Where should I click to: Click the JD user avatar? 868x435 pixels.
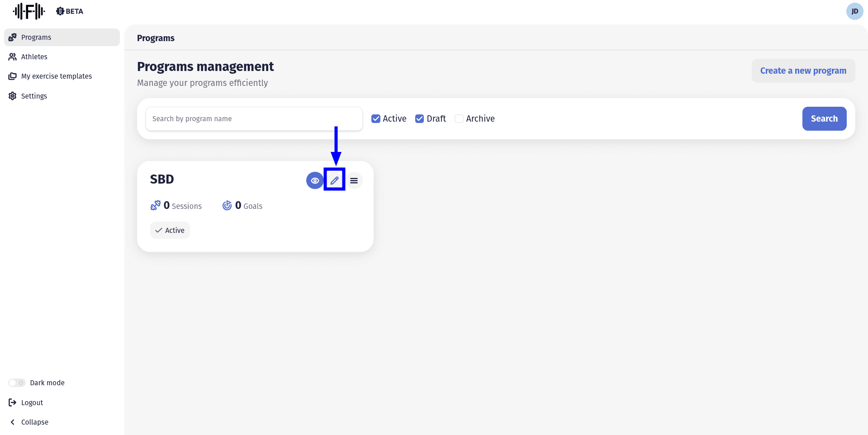coord(854,11)
